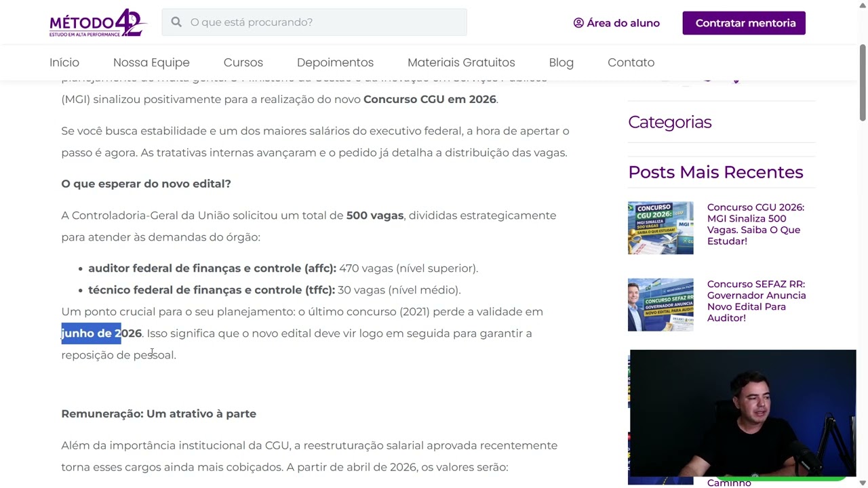Open the Concurso SEFAZ RR post thumbnail

tap(660, 305)
